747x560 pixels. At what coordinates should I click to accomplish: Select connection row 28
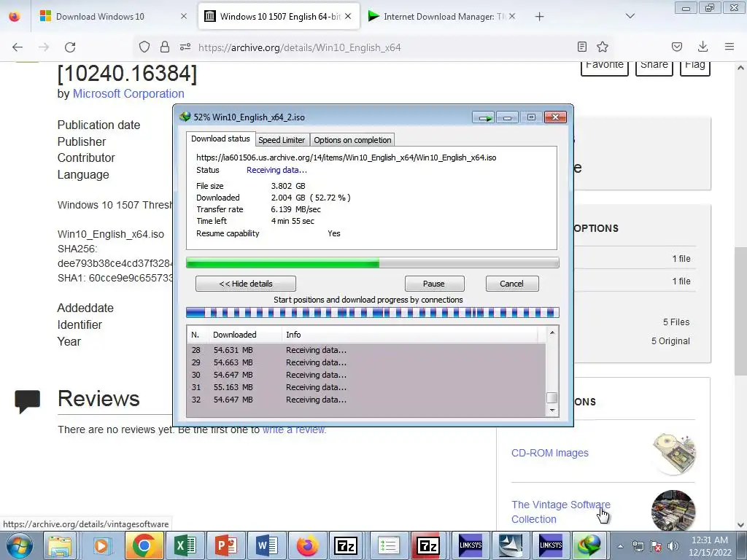[x=366, y=350]
